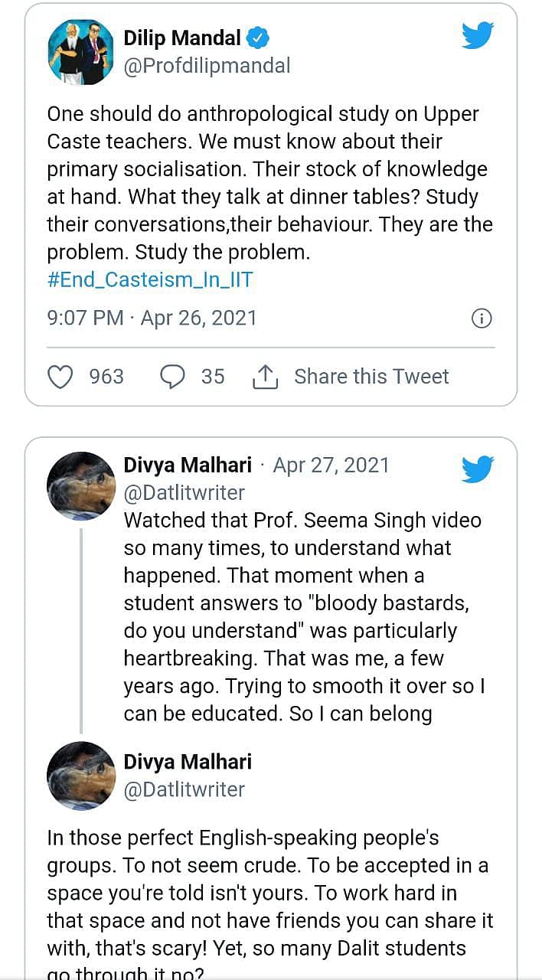Open tweet info circle icon
542x980 pixels.
pos(482,318)
